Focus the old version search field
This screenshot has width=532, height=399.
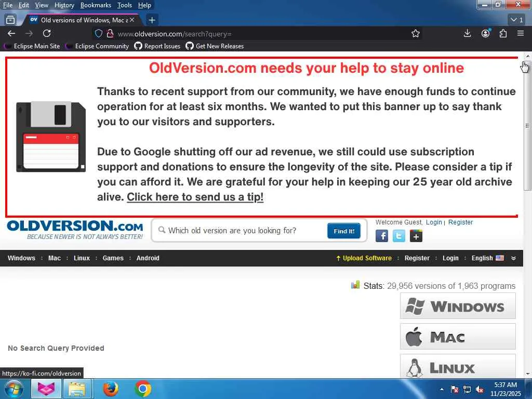click(243, 231)
